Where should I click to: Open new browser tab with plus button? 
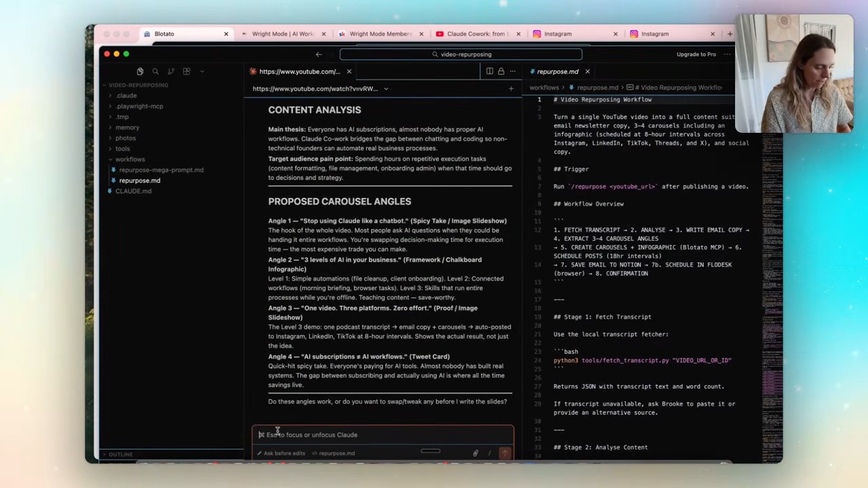730,34
